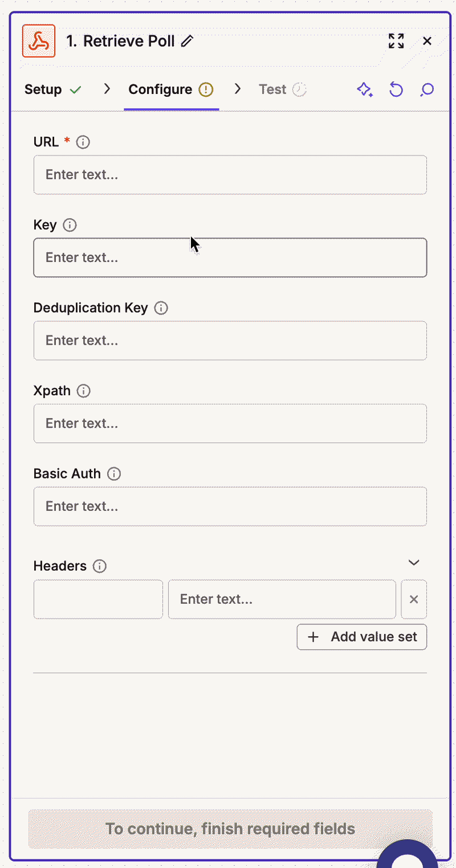The width and height of the screenshot is (456, 868).
Task: Show info tooltip for Deduplication Key
Action: [x=161, y=308]
